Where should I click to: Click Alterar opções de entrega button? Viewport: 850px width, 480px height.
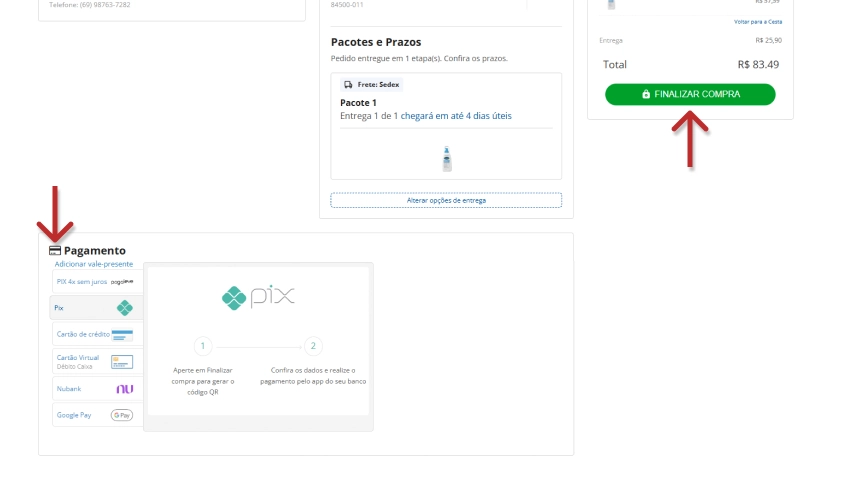click(x=446, y=200)
